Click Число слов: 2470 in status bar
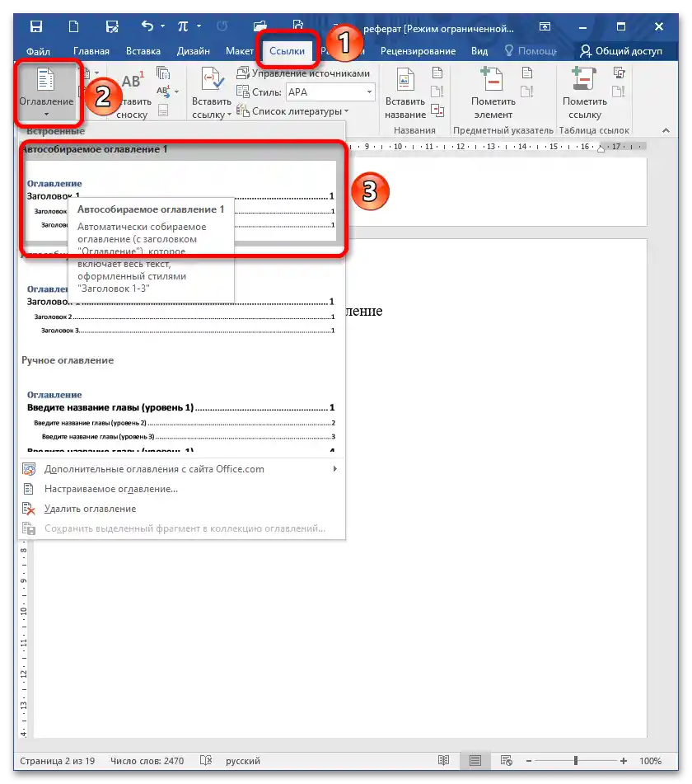The height and width of the screenshot is (784, 692). 147,761
